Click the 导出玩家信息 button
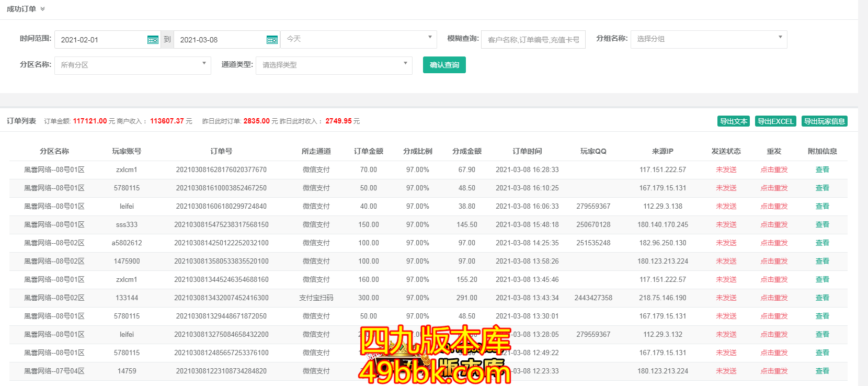This screenshot has height=386, width=868. click(824, 121)
